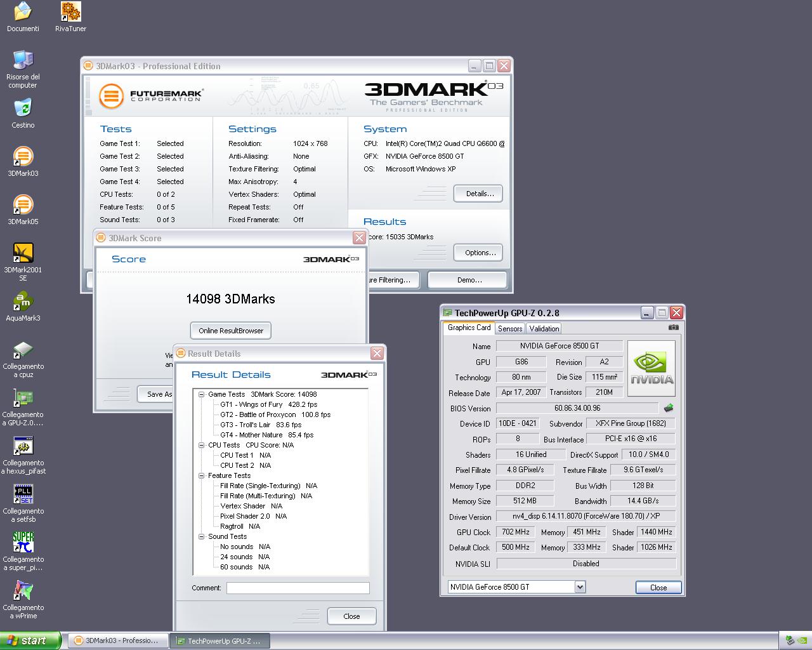Click the Futuremark Corporation logo
This screenshot has height=650, width=812.
(152, 96)
